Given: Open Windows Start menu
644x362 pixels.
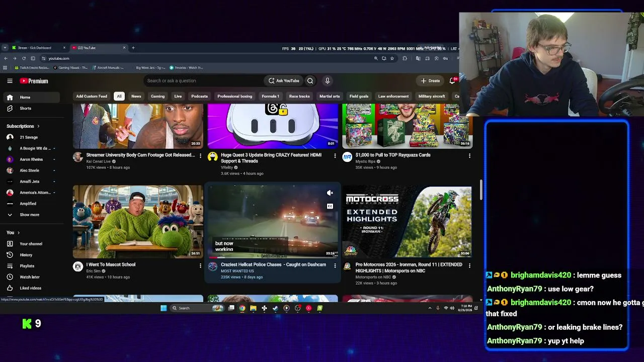Looking at the screenshot, I should click(x=164, y=308).
